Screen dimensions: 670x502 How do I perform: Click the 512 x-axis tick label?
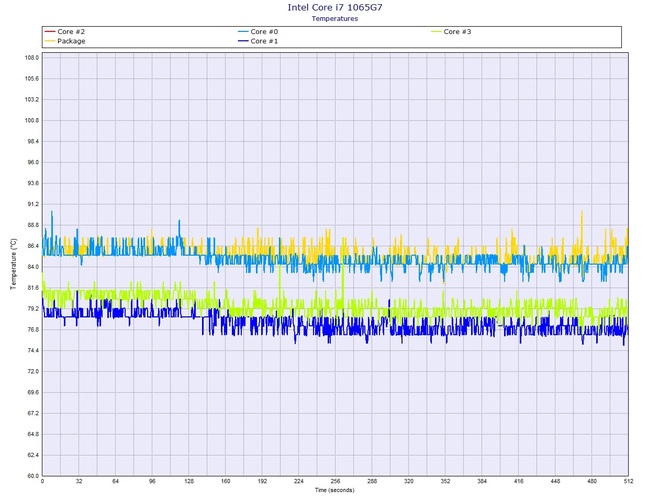[628, 481]
